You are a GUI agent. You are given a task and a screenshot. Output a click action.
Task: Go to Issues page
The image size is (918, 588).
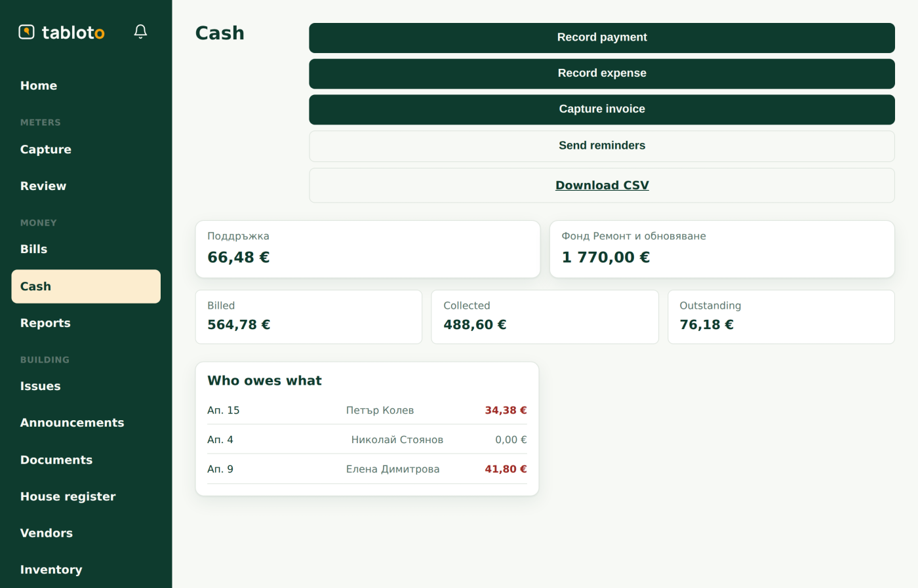[x=86, y=386]
